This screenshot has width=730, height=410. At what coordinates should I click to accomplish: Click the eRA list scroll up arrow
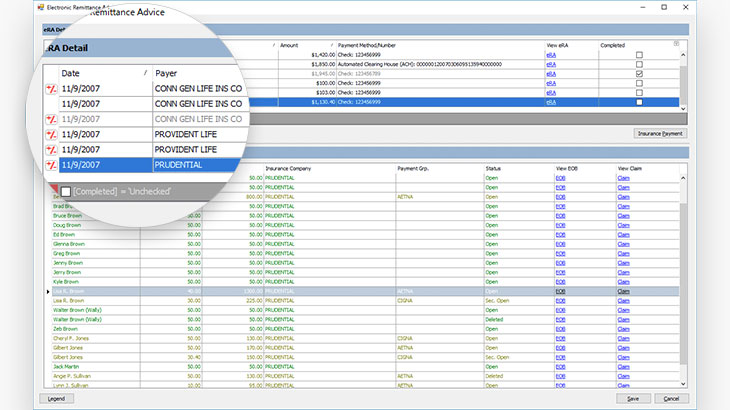(x=683, y=55)
